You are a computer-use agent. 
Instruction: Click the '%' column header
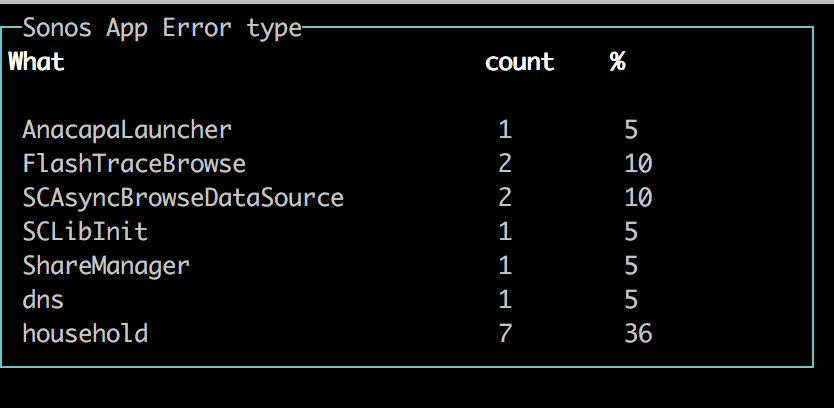[618, 62]
